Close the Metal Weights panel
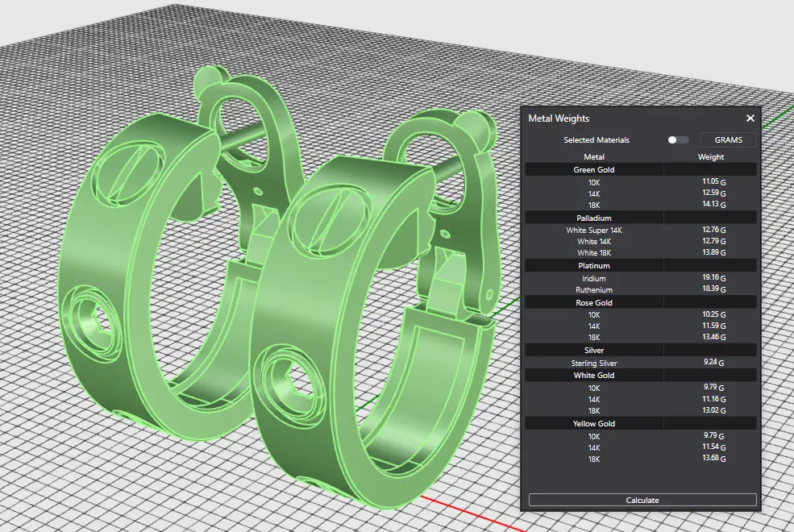The height and width of the screenshot is (532, 794). tap(750, 118)
